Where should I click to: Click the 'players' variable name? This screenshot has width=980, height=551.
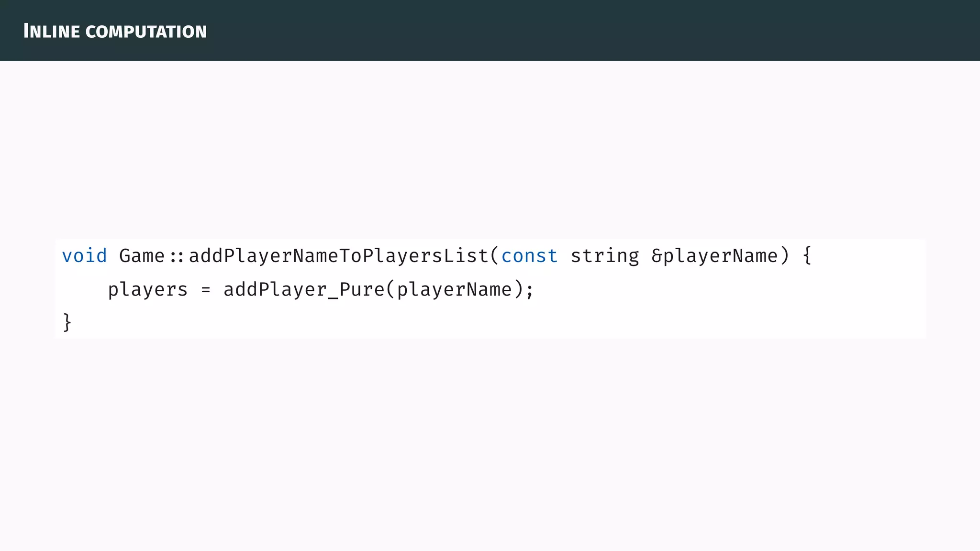coord(147,290)
